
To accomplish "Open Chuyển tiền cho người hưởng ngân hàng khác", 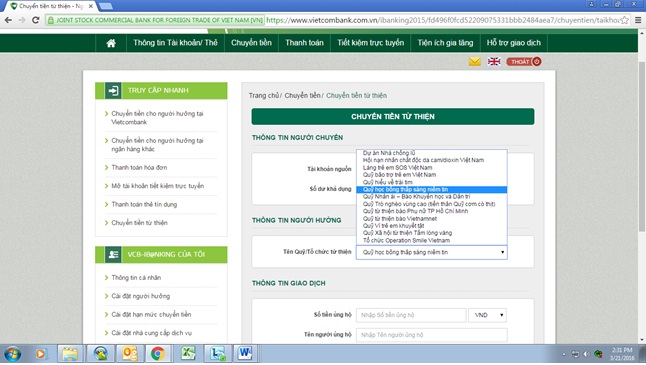I will coord(157,145).
